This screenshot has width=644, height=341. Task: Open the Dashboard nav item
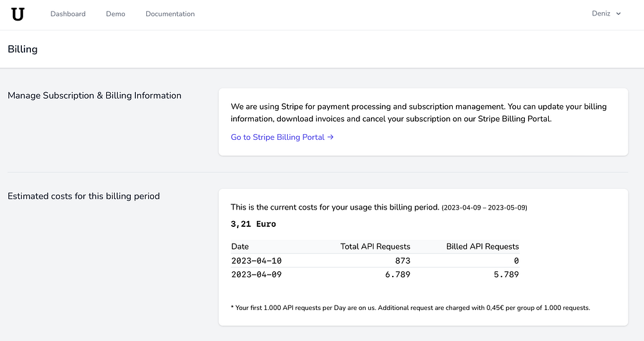[68, 14]
